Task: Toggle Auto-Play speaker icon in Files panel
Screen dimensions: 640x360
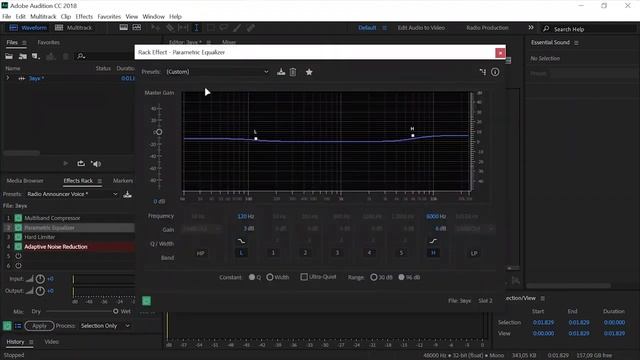Action: click(96, 164)
